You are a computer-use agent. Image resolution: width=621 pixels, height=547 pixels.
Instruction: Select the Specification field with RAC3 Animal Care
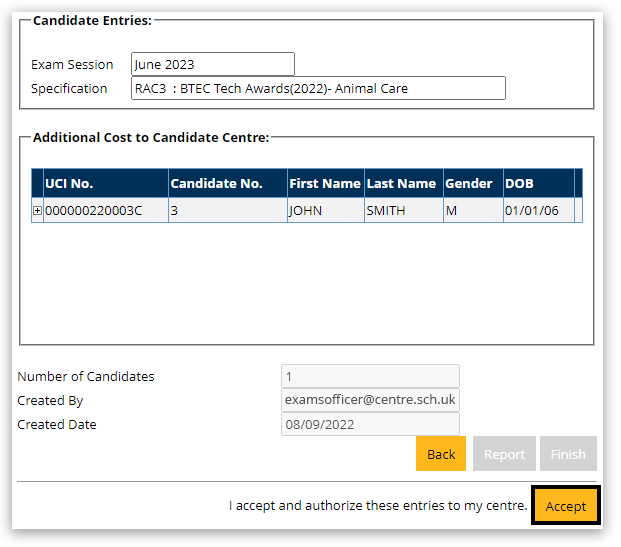click(x=318, y=88)
